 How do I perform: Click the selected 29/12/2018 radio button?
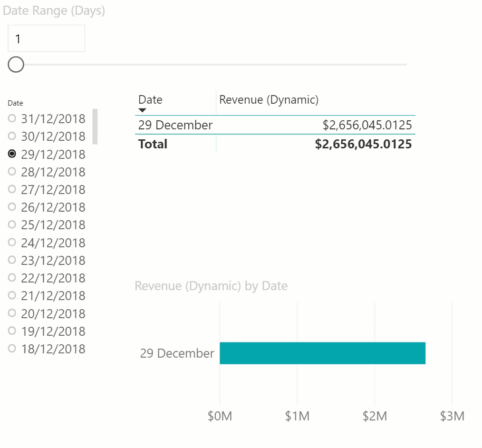tap(12, 154)
